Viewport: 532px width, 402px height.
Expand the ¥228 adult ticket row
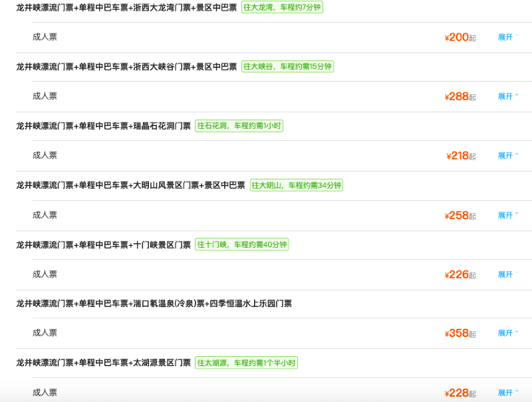(508, 393)
